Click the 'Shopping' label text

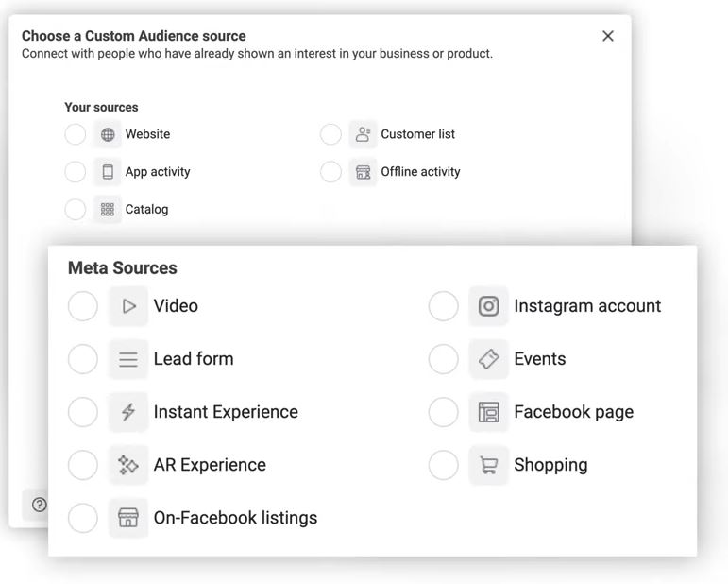pyautogui.click(x=550, y=466)
